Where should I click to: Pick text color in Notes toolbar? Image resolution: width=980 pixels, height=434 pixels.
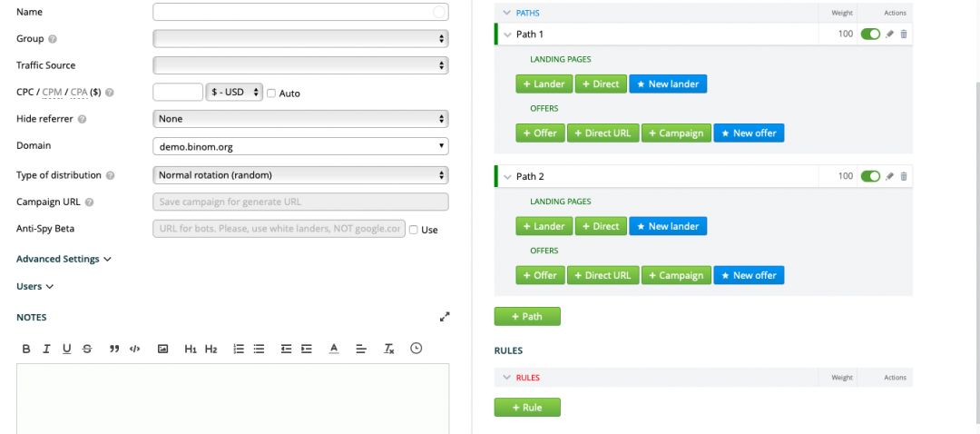pyautogui.click(x=334, y=349)
